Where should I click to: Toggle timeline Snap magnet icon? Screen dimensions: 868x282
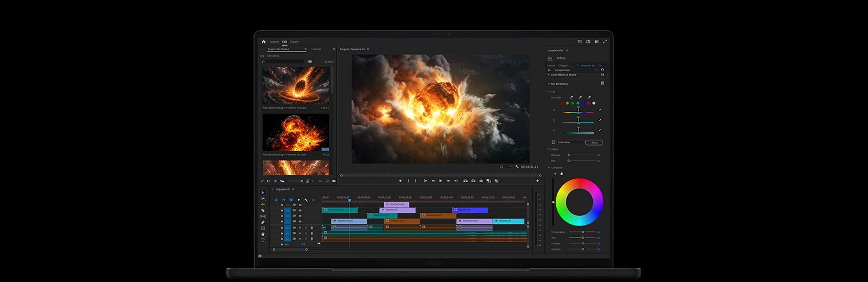pyautogui.click(x=283, y=200)
